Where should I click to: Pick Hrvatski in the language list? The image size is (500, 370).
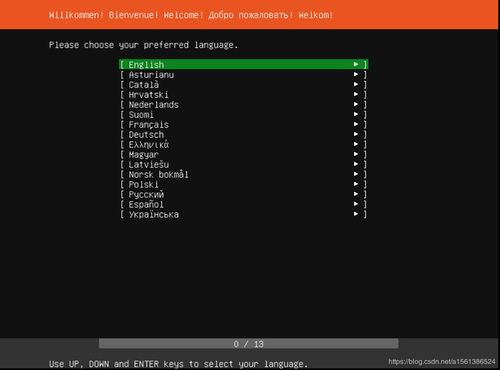coord(243,95)
